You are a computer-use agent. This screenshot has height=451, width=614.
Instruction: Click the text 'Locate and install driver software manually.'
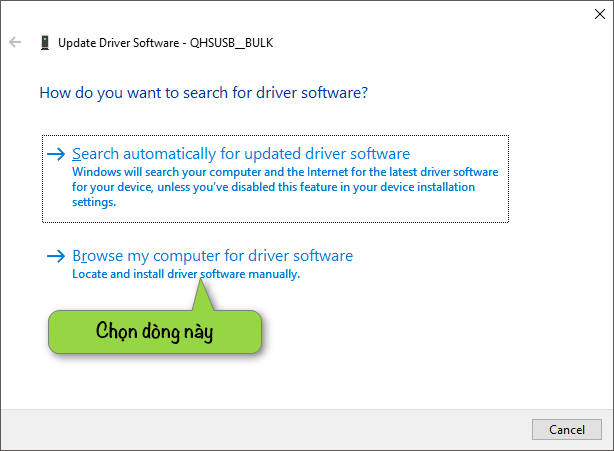click(186, 274)
